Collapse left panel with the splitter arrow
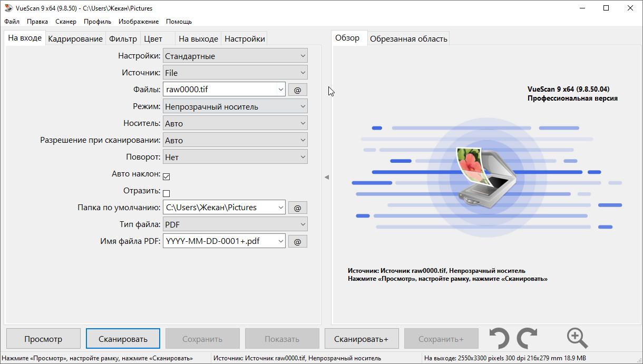This screenshot has height=364, width=643. [x=326, y=178]
